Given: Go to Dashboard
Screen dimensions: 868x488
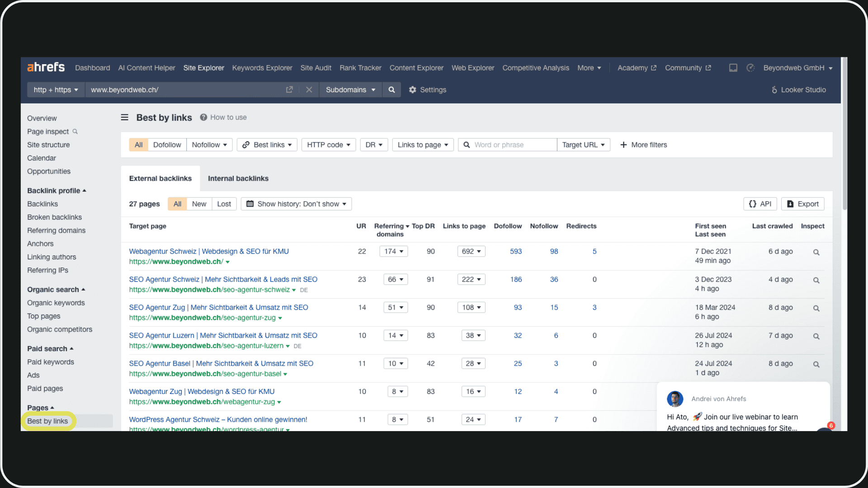Looking at the screenshot, I should [92, 68].
